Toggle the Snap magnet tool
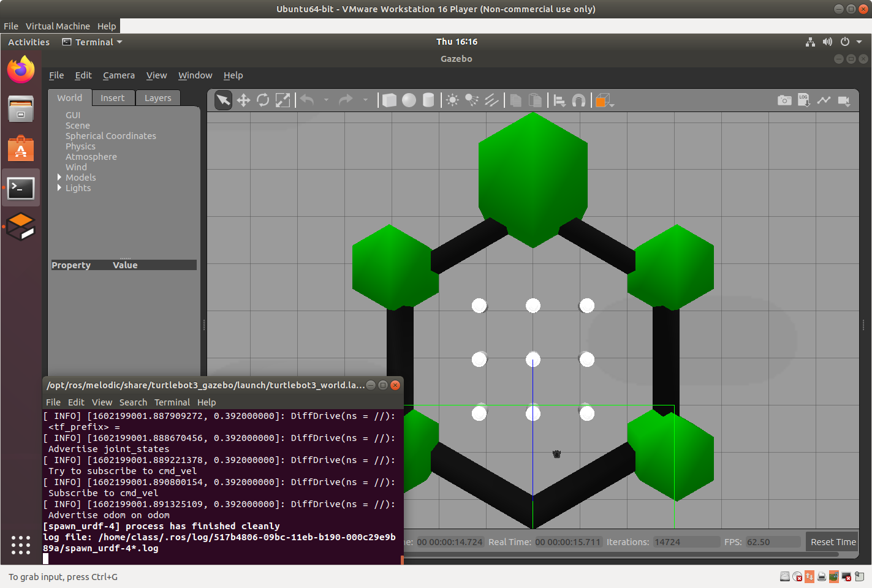 tap(578, 100)
